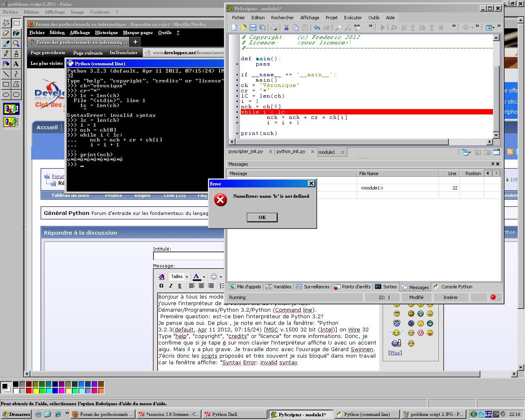
Task: Open the Accueil tab on forum page
Action: pos(47,127)
